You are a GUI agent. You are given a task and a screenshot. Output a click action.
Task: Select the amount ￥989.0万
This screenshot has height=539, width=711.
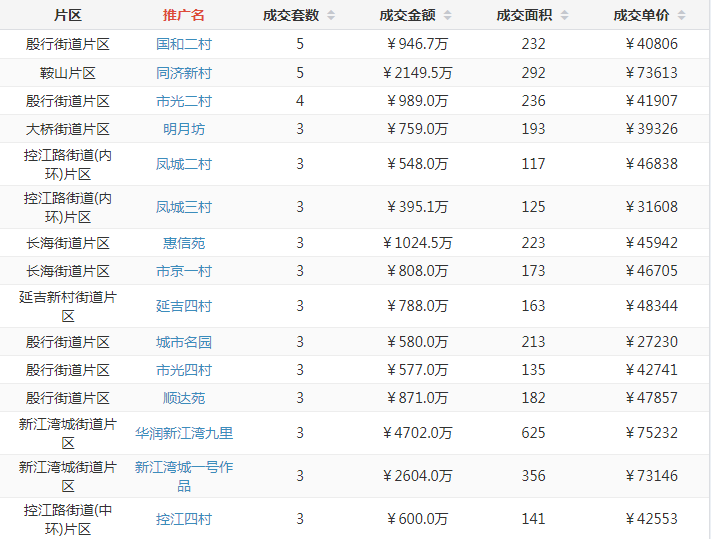pyautogui.click(x=418, y=101)
